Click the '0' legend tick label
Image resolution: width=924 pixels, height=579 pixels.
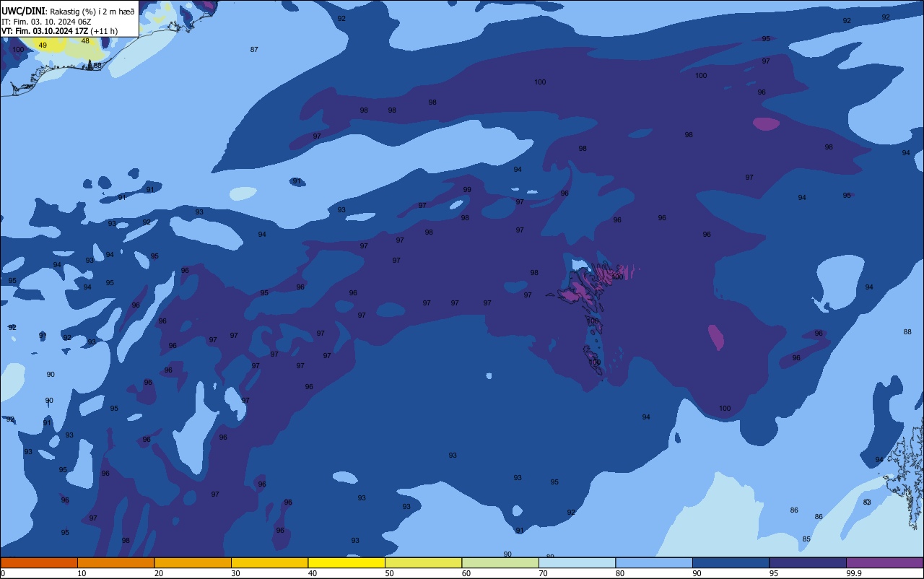3,573
